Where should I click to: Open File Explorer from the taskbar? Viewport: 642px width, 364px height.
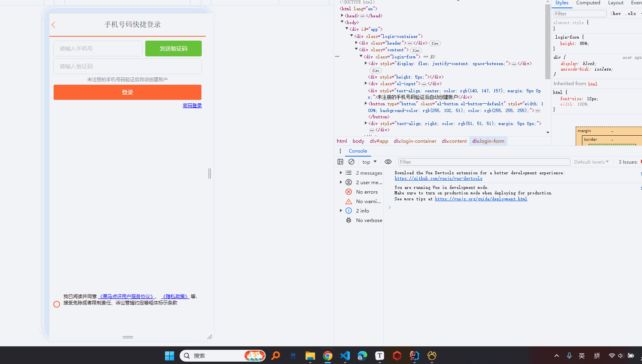pos(310,356)
